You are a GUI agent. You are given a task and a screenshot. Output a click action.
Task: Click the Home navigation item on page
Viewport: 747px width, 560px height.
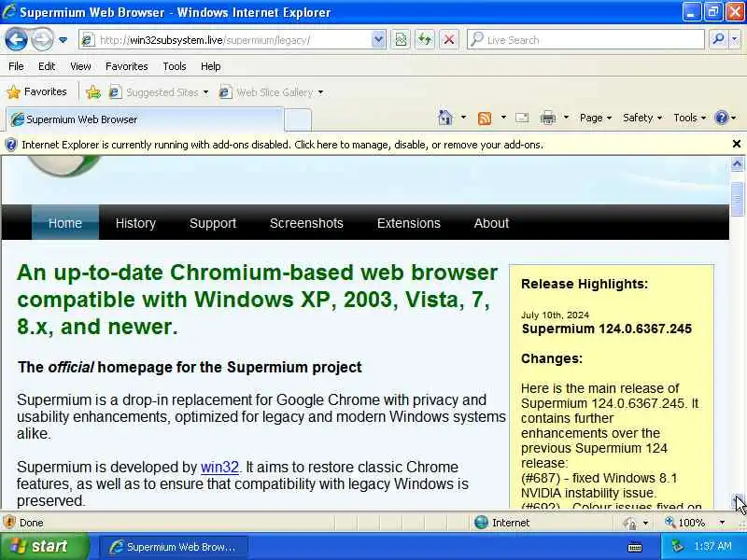point(65,223)
